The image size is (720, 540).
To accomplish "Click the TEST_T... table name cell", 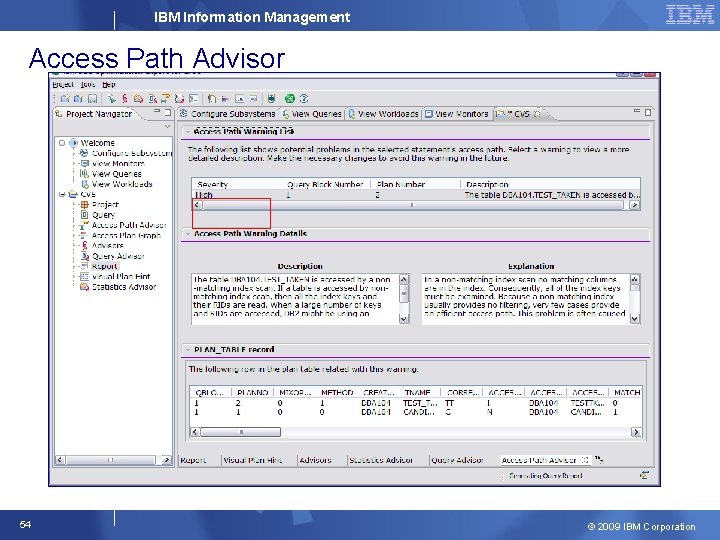I will [x=420, y=403].
